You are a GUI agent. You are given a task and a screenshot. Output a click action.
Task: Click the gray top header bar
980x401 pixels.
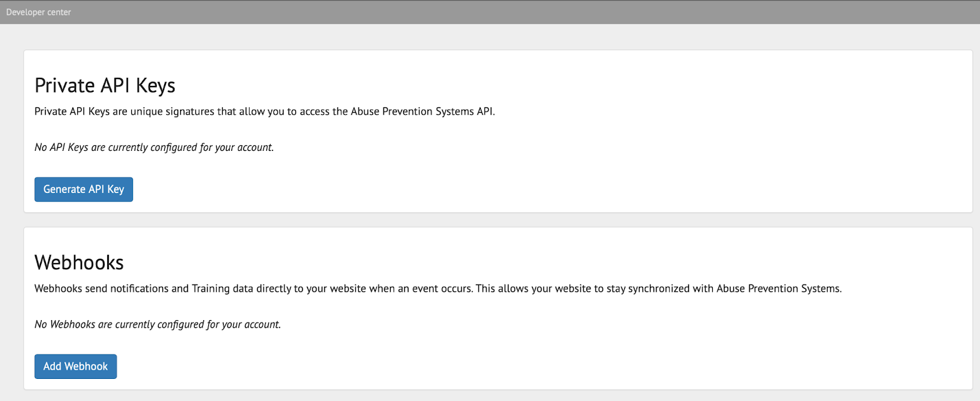tap(490, 12)
